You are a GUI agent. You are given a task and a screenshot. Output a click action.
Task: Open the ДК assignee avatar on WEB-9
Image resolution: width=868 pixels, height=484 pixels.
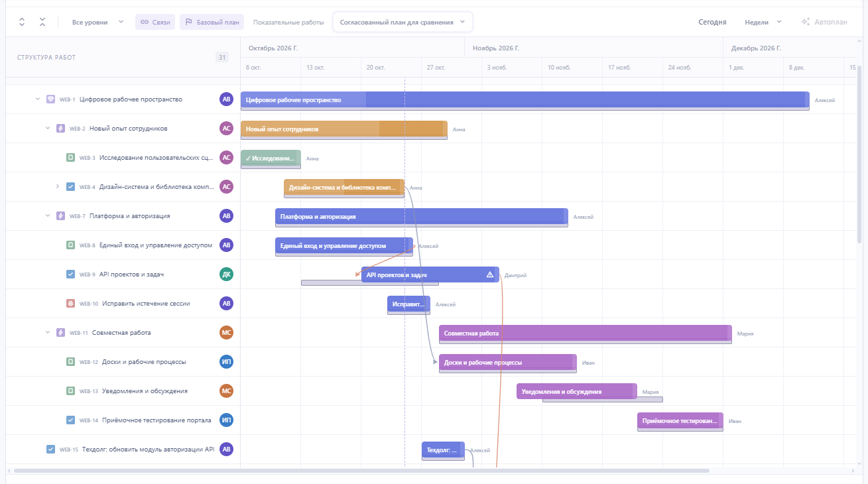tap(227, 274)
